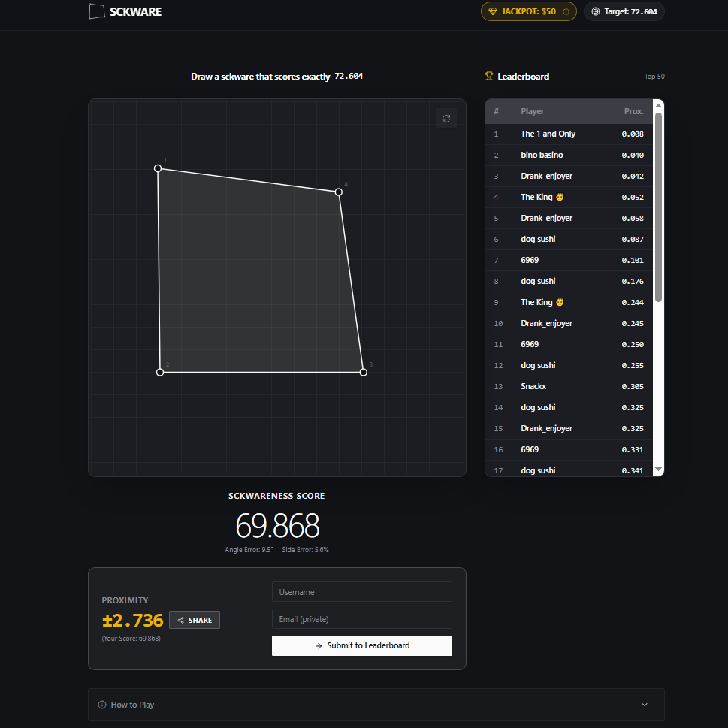Click the jackpot diamond icon

tap(493, 11)
